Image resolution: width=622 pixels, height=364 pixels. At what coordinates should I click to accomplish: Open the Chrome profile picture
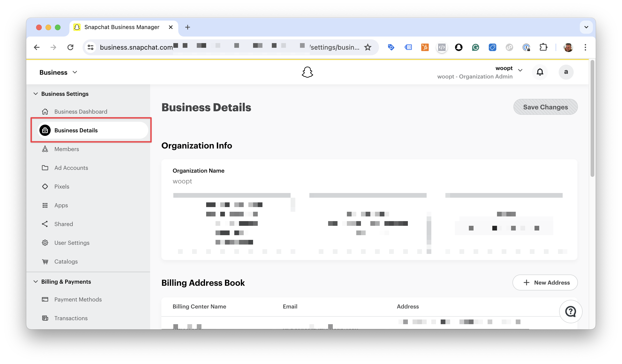(x=568, y=47)
